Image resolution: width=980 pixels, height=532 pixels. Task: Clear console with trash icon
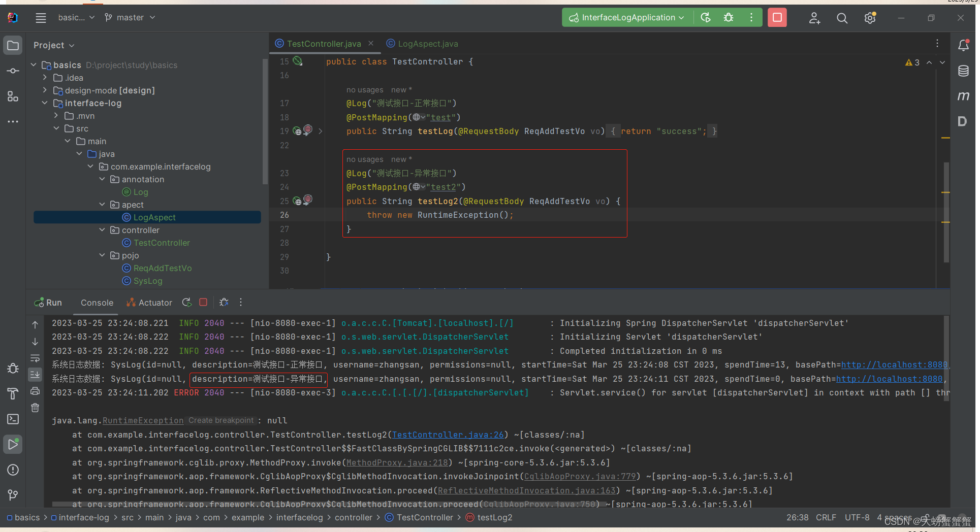tap(35, 408)
